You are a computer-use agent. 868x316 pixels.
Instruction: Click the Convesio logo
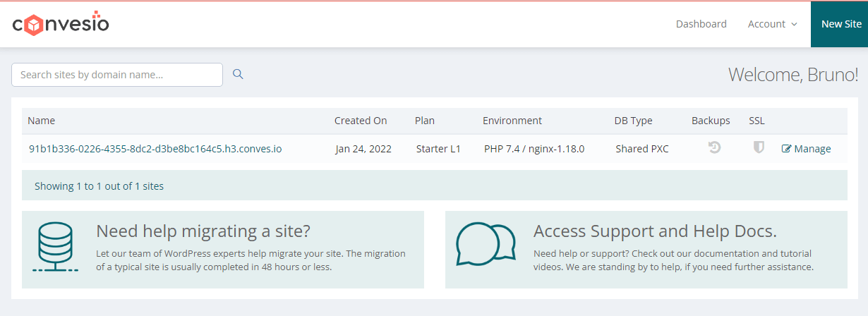coord(61,25)
